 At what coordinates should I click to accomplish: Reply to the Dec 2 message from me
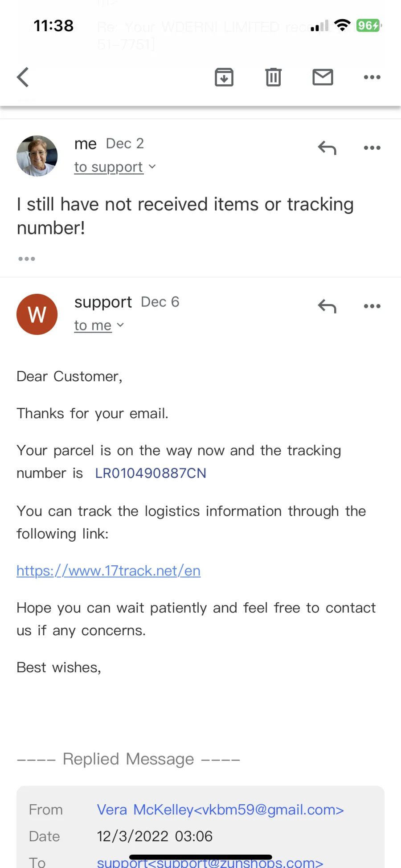327,148
